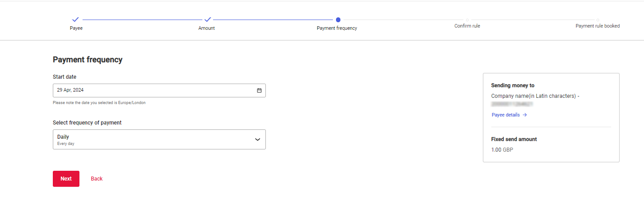Screen dimensions: 644x201
Task: Click the 1.00 GBP fixed send amount
Action: [x=502, y=150]
